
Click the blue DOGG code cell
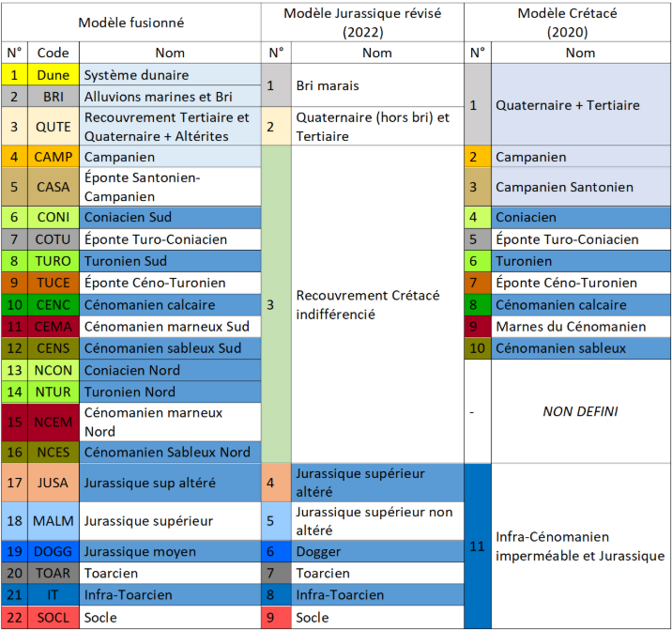(53, 551)
